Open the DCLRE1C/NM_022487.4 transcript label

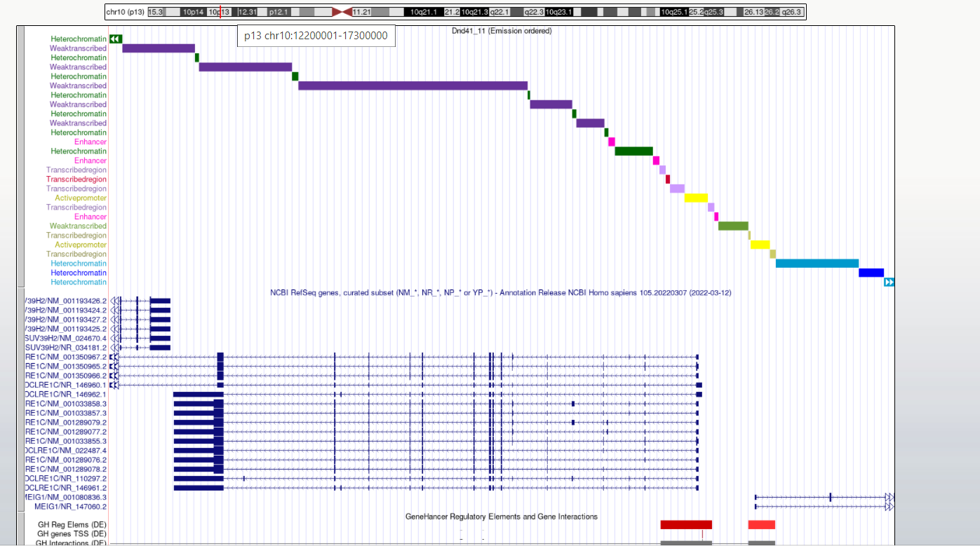coord(65,450)
